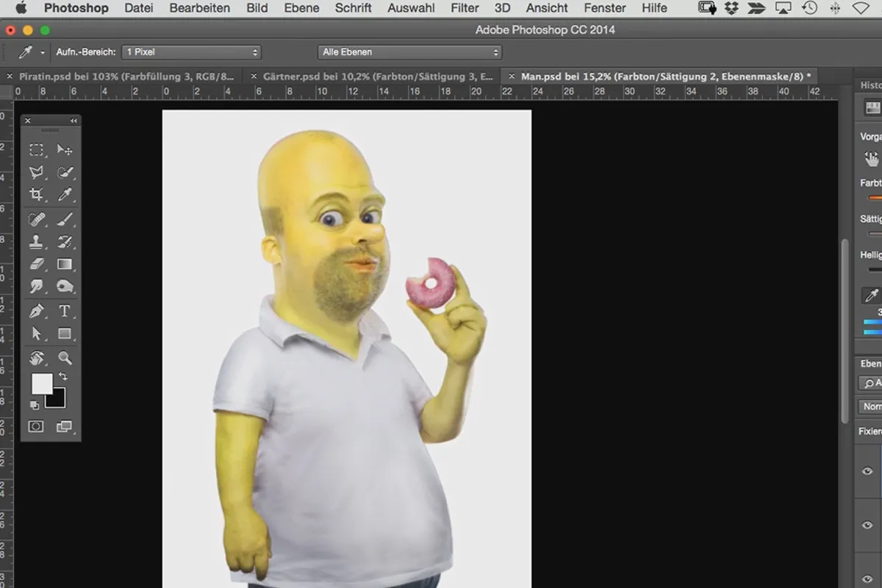Open the Bearbeiten menu

tap(199, 8)
